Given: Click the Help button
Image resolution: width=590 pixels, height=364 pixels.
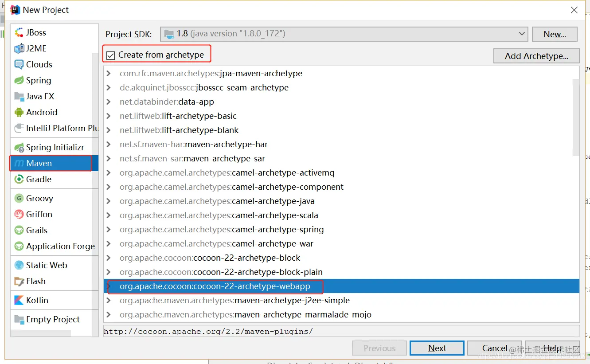Looking at the screenshot, I should coord(552,348).
